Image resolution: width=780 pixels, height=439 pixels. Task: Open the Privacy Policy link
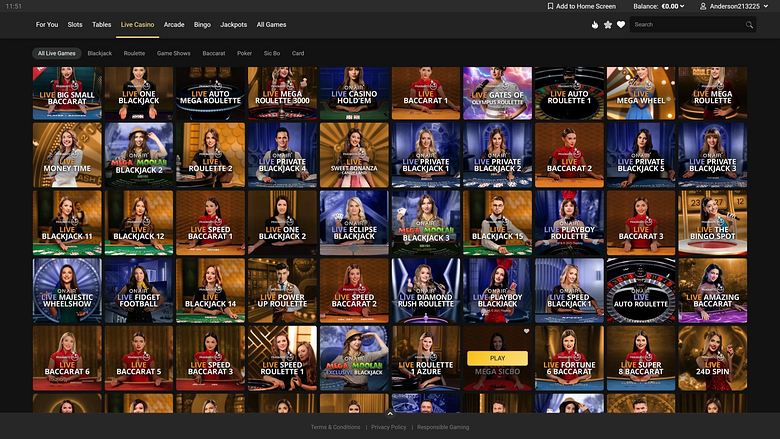[389, 427]
